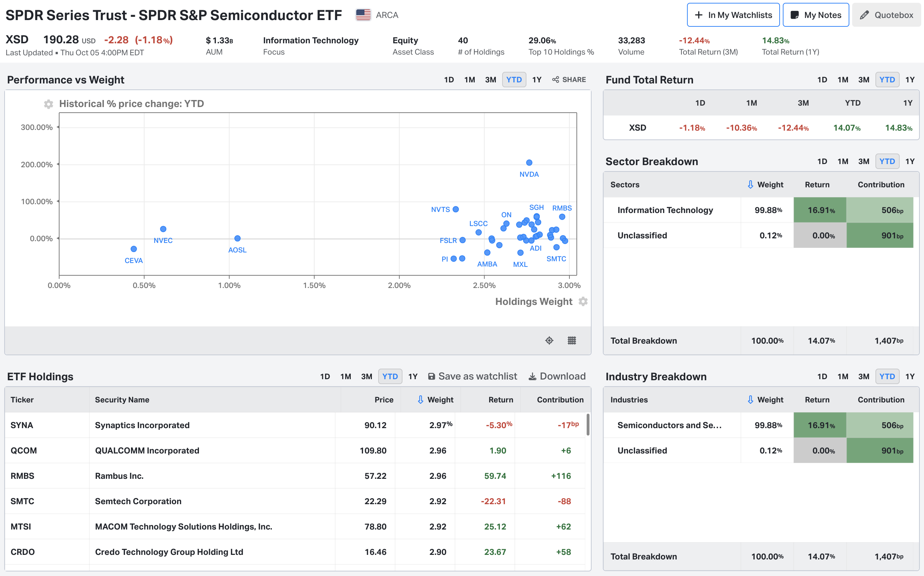Screen dimensions: 924x576
Task: Click Information Technology sector return heat cell
Action: (820, 210)
